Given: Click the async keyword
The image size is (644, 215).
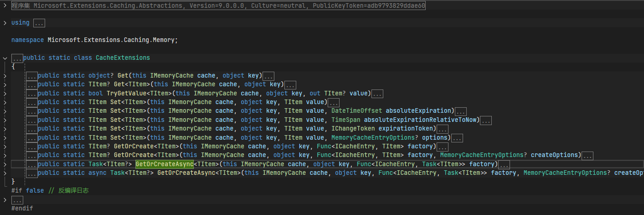Looking at the screenshot, I should 97,173.
